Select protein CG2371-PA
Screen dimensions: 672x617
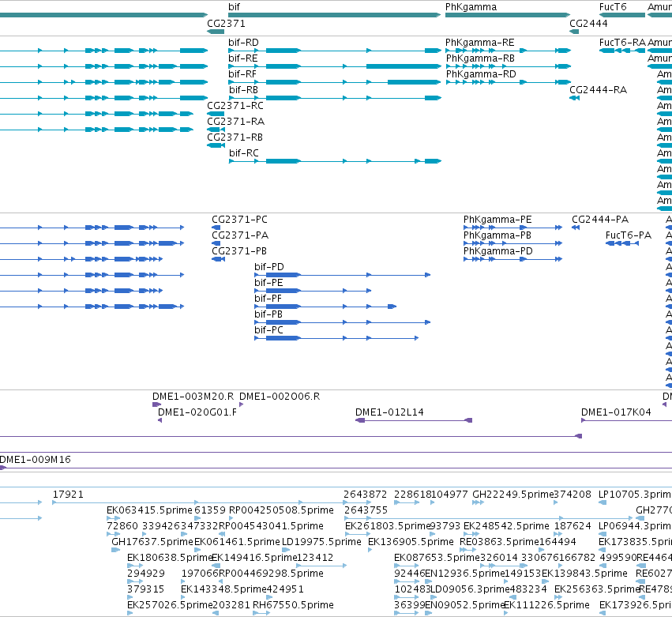pyautogui.click(x=216, y=243)
